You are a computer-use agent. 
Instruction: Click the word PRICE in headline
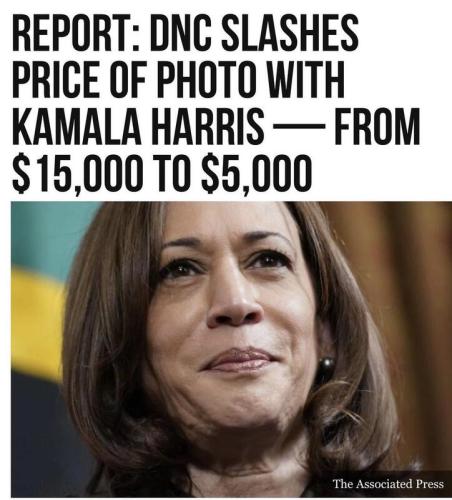point(55,80)
